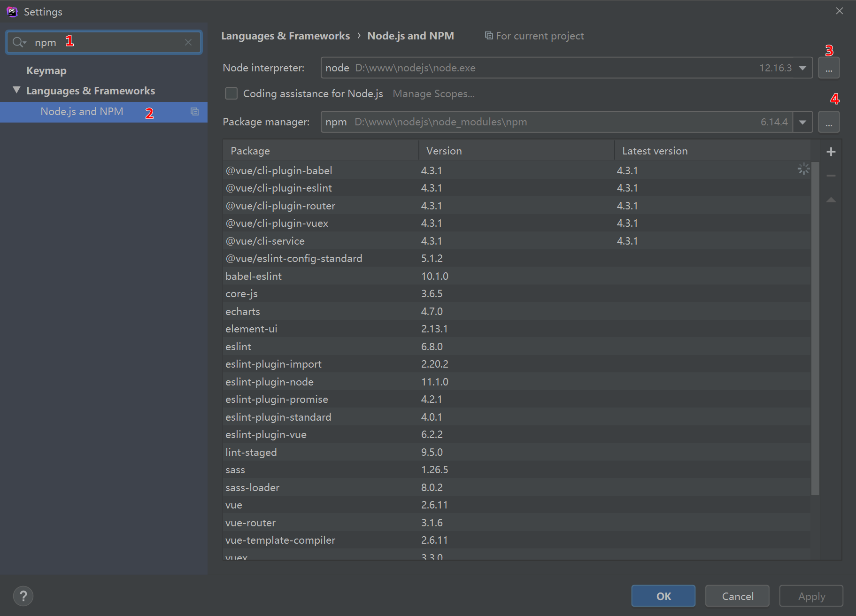Select Keymap in the settings tree
The image size is (856, 616).
[x=46, y=70]
